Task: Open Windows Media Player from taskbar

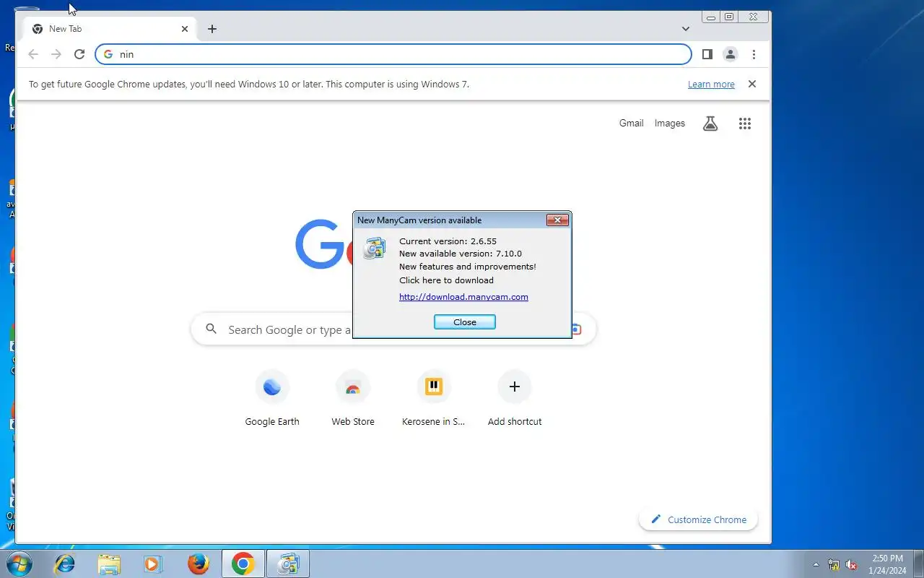Action: tap(153, 564)
